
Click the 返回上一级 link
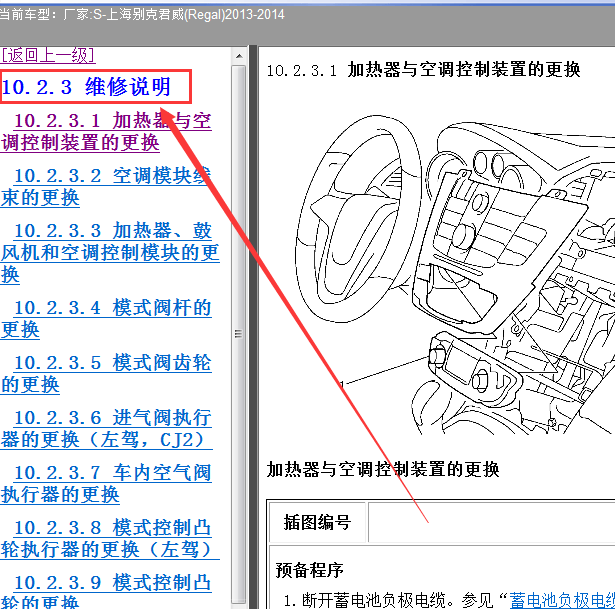click(48, 55)
